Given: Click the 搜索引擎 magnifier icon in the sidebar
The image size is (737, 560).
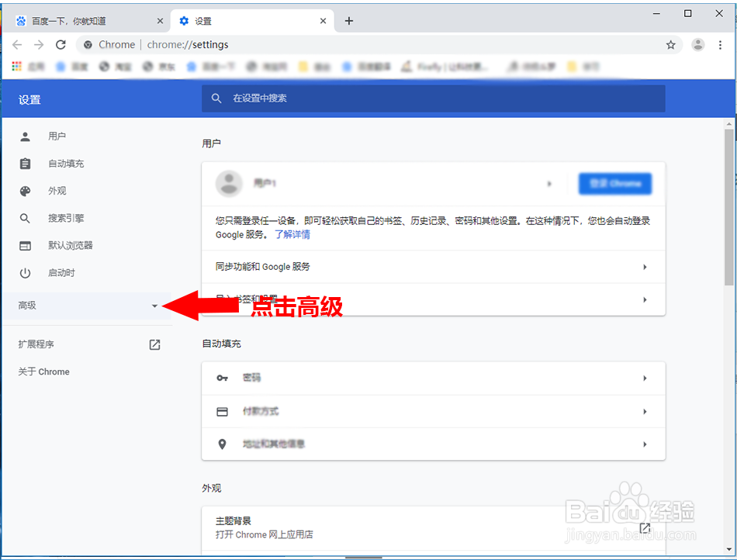Looking at the screenshot, I should (26, 219).
